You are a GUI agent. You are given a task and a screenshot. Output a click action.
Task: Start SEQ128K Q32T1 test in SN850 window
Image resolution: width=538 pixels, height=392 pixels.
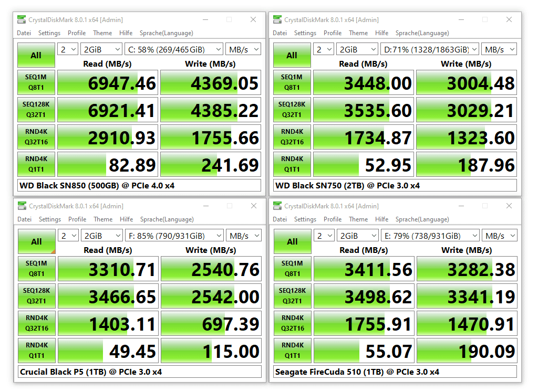click(x=36, y=110)
